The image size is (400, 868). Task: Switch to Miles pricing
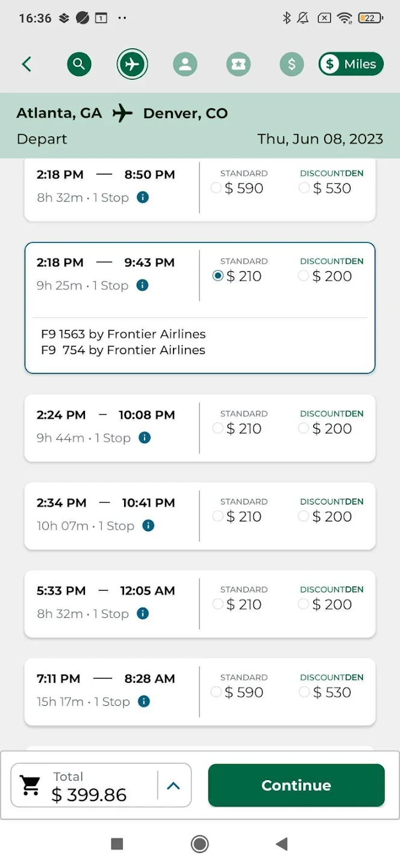click(351, 64)
